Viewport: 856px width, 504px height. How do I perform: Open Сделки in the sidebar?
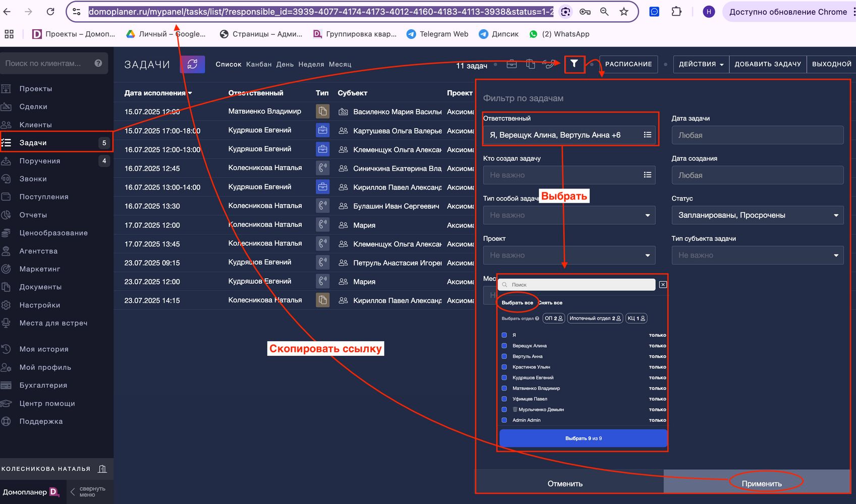tap(33, 107)
